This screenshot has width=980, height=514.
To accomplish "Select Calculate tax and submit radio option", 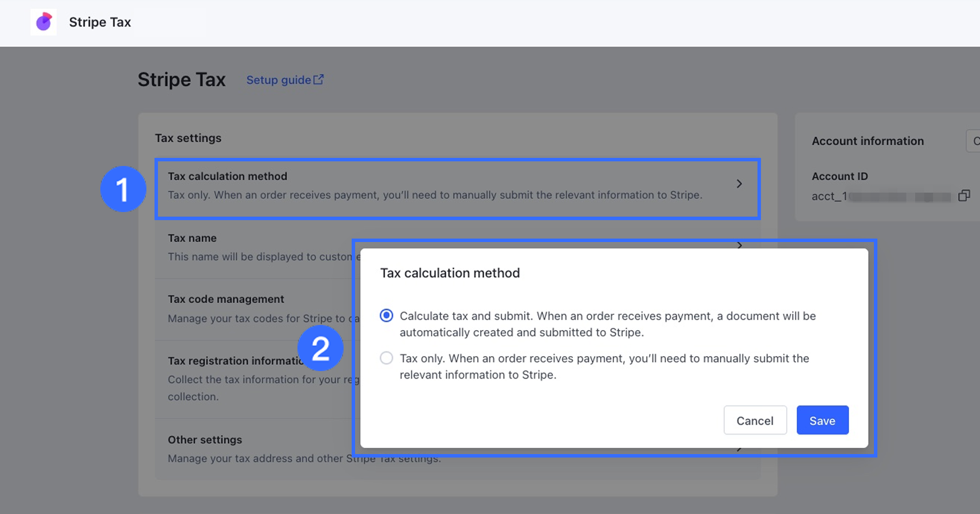I will coord(386,316).
